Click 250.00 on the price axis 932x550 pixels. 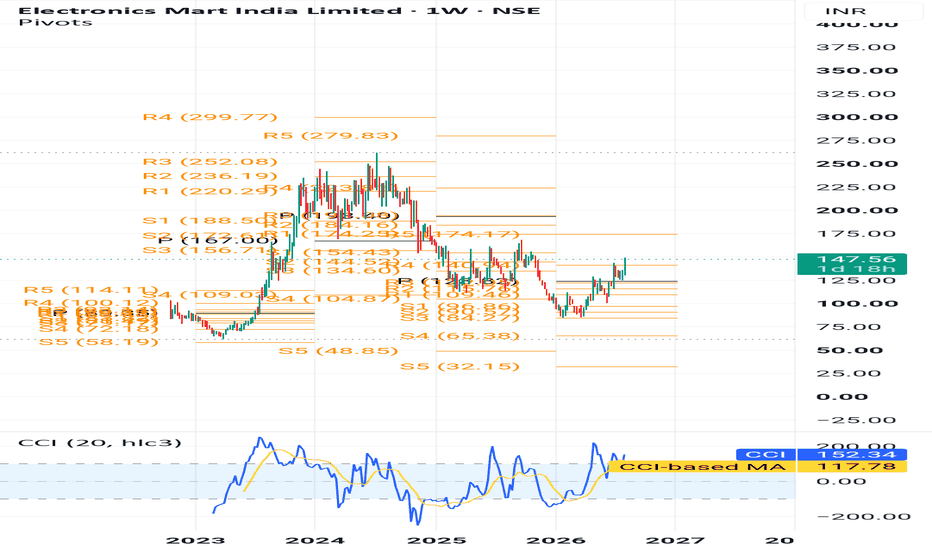point(857,164)
